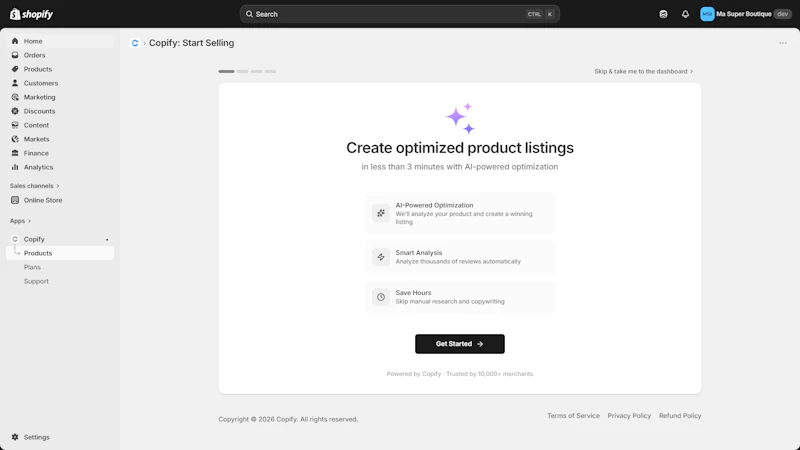Open Ma Super Boutique account menu
The image size is (800, 450).
(x=745, y=14)
